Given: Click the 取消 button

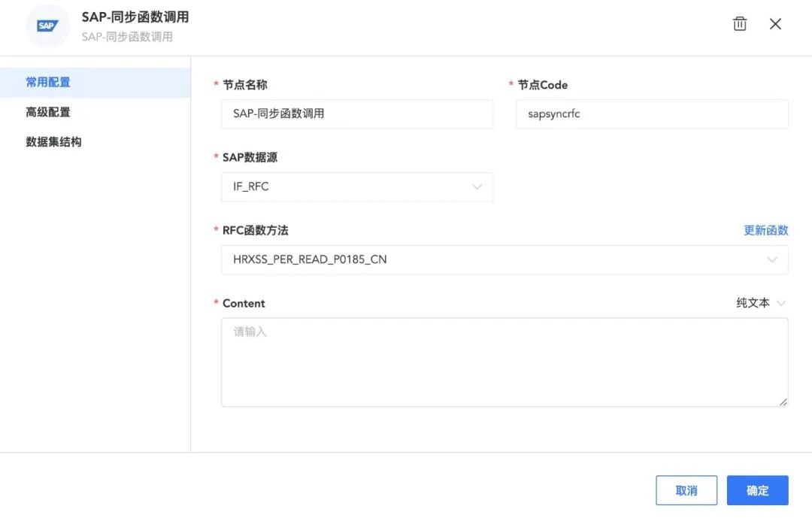Looking at the screenshot, I should (x=686, y=490).
